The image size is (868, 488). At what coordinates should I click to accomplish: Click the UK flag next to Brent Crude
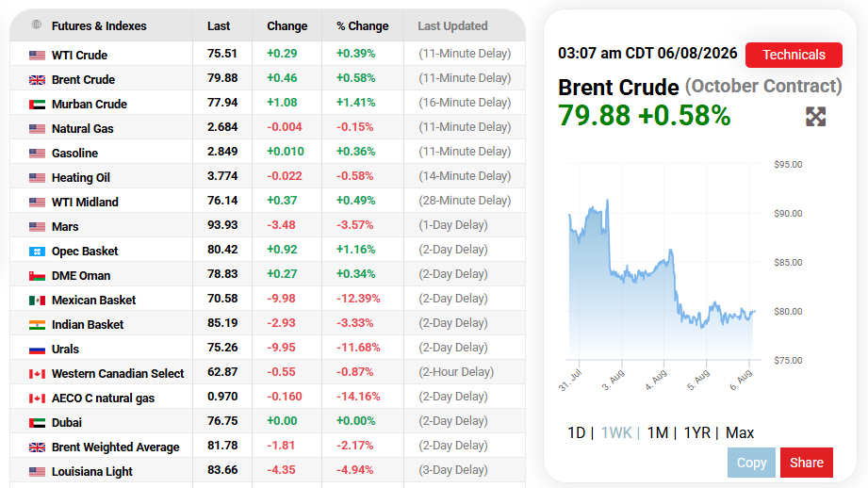pyautogui.click(x=37, y=80)
